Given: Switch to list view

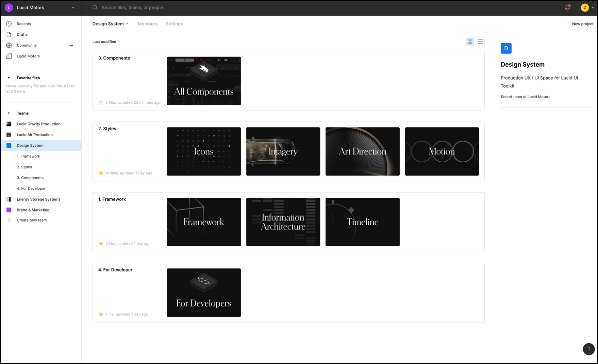Looking at the screenshot, I should click(x=481, y=42).
